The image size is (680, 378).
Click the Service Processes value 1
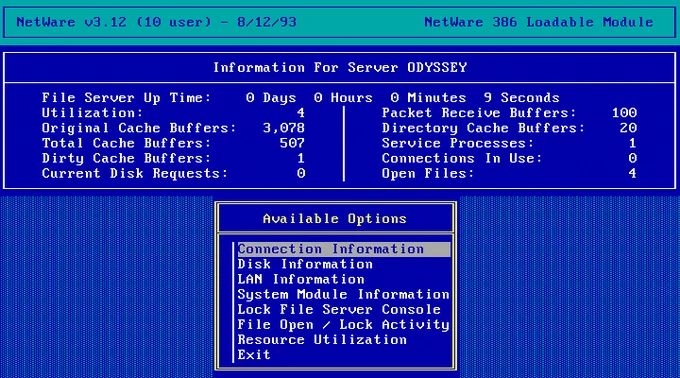(x=632, y=143)
